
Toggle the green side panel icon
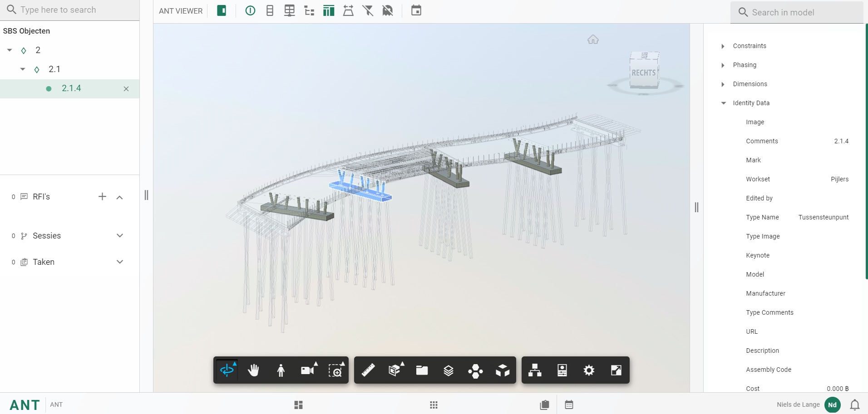click(222, 11)
